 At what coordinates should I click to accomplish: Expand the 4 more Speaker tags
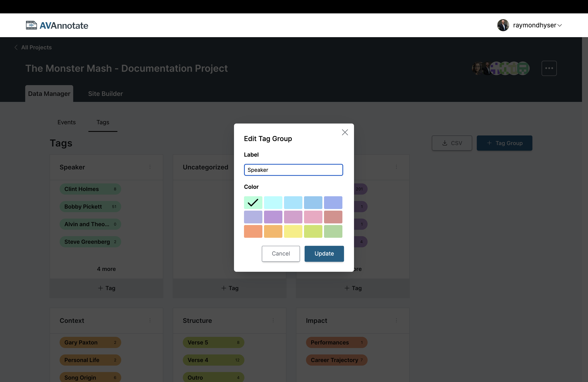(x=106, y=269)
